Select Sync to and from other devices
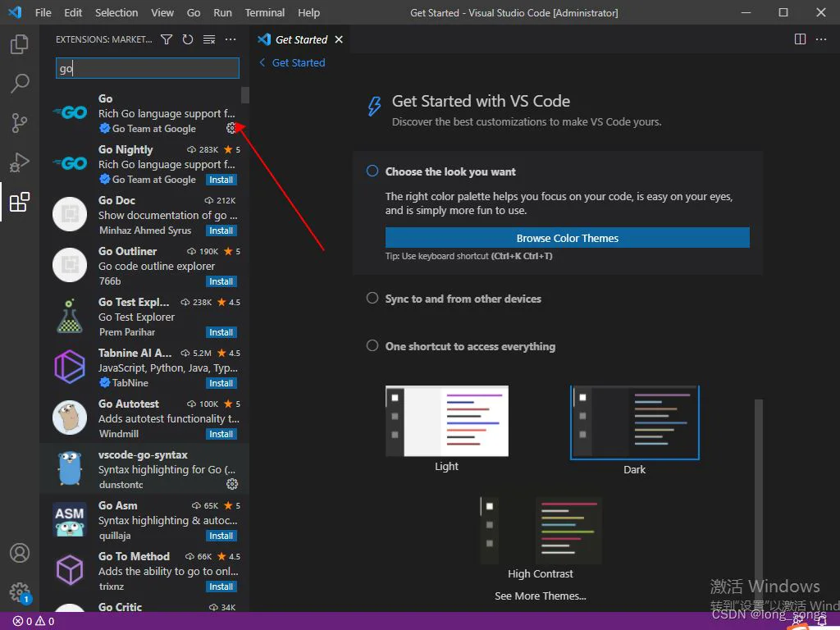The height and width of the screenshot is (630, 840). coord(463,299)
